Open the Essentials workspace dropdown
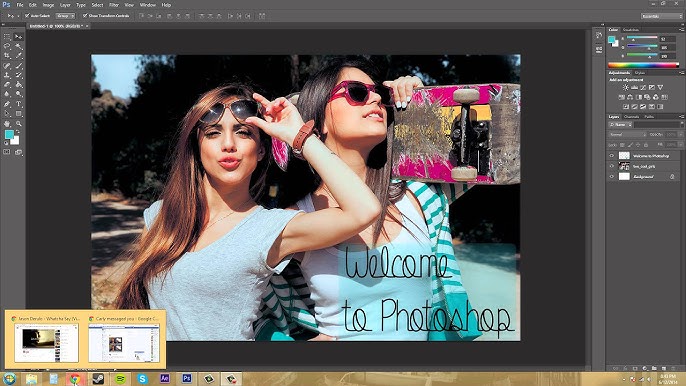Viewport: 686px width, 386px height. [661, 16]
